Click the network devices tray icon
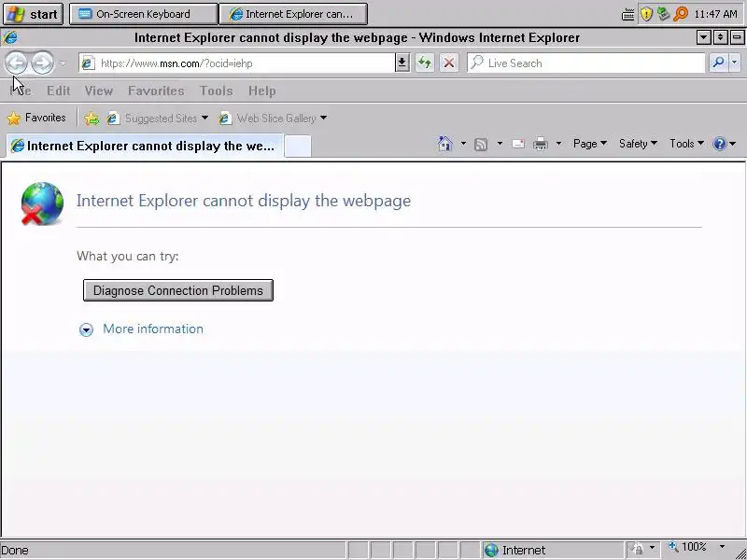The image size is (747, 560). point(663,14)
